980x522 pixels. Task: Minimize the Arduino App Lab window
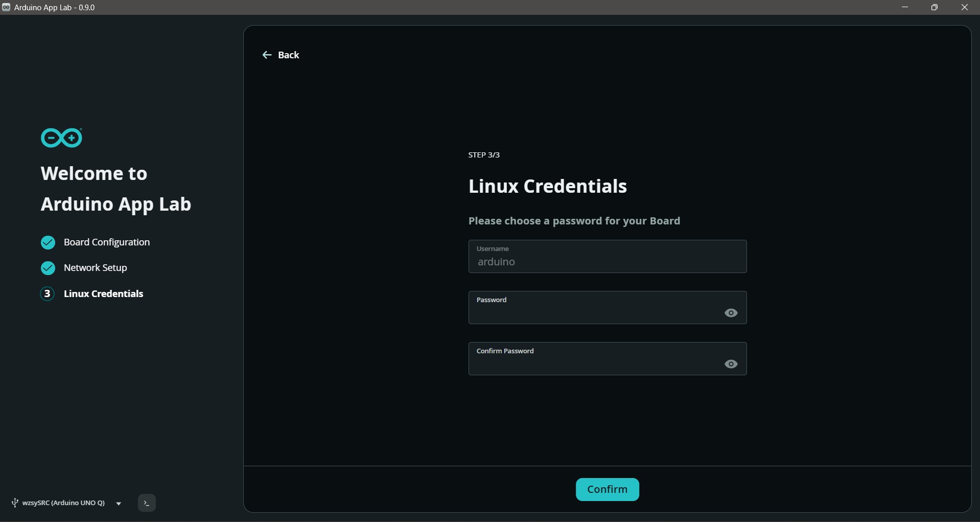tap(905, 7)
